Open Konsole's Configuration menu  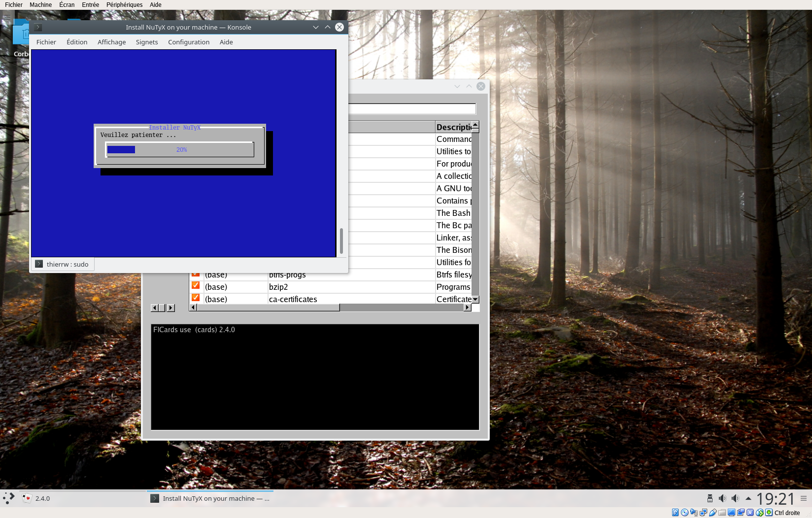pos(189,42)
